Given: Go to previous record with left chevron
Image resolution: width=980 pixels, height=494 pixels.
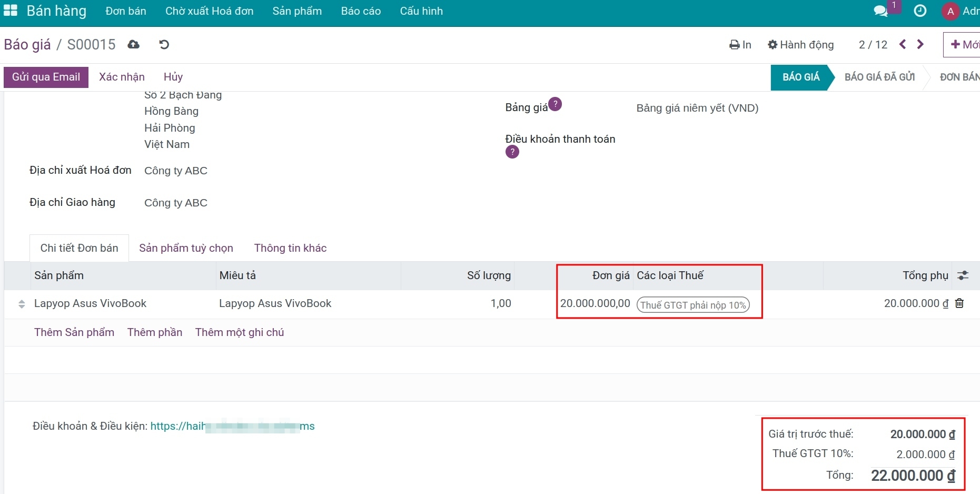Looking at the screenshot, I should [x=903, y=45].
